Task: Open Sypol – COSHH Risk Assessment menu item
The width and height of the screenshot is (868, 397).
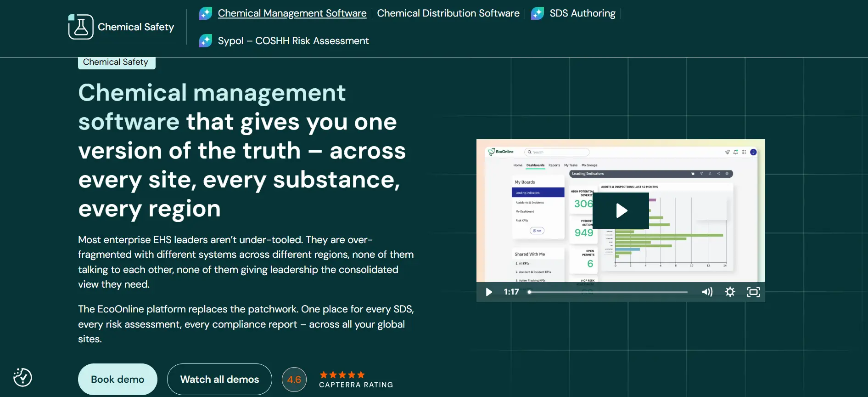Action: (293, 41)
